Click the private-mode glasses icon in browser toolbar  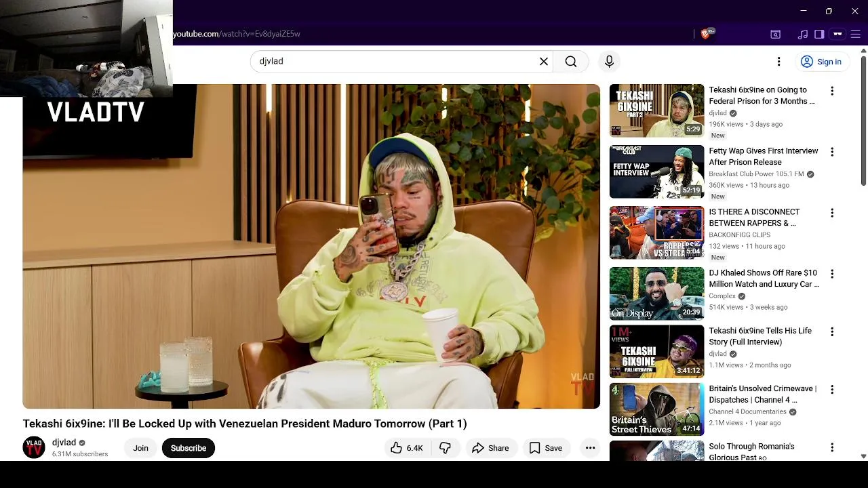tap(837, 34)
